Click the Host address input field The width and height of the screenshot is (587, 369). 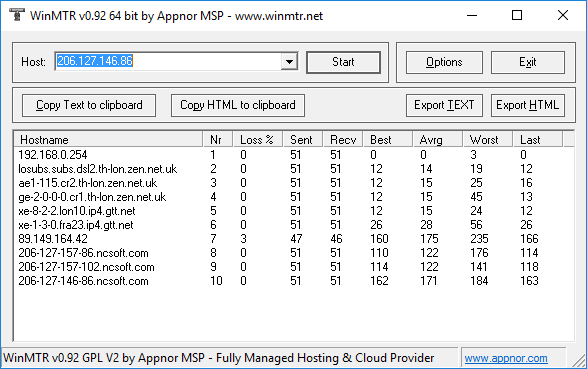[168, 62]
